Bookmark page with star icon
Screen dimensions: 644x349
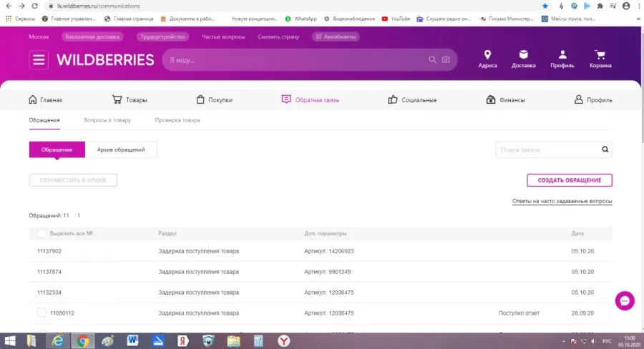coord(545,6)
